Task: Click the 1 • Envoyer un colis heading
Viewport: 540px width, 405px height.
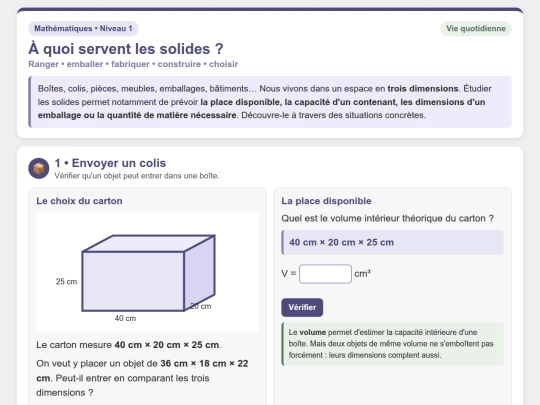Action: [110, 163]
